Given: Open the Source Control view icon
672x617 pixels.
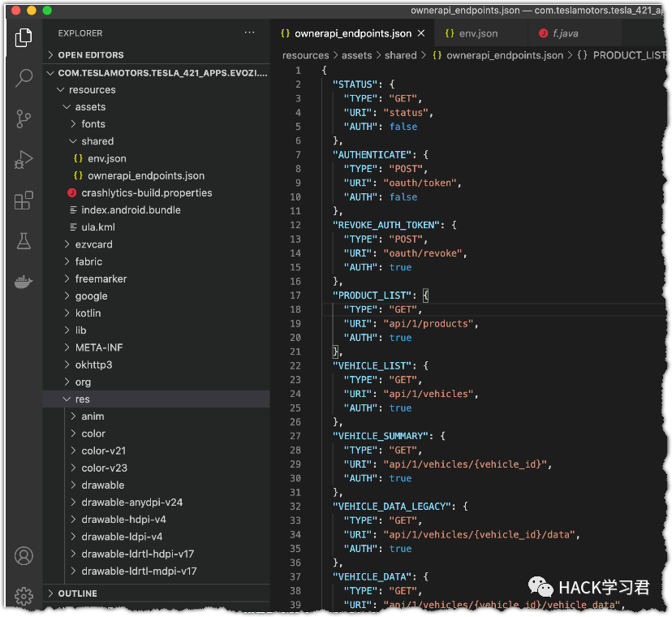Looking at the screenshot, I should (24, 119).
